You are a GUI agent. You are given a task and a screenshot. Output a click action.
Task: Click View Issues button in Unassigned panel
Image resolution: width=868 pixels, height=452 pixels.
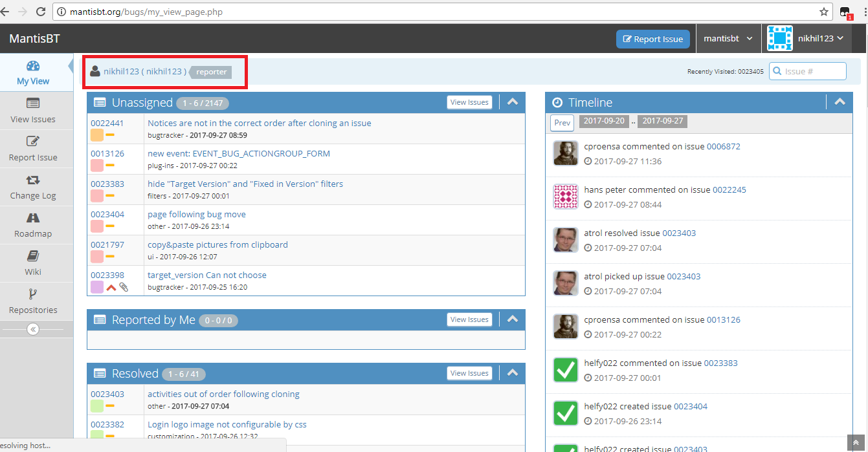469,102
